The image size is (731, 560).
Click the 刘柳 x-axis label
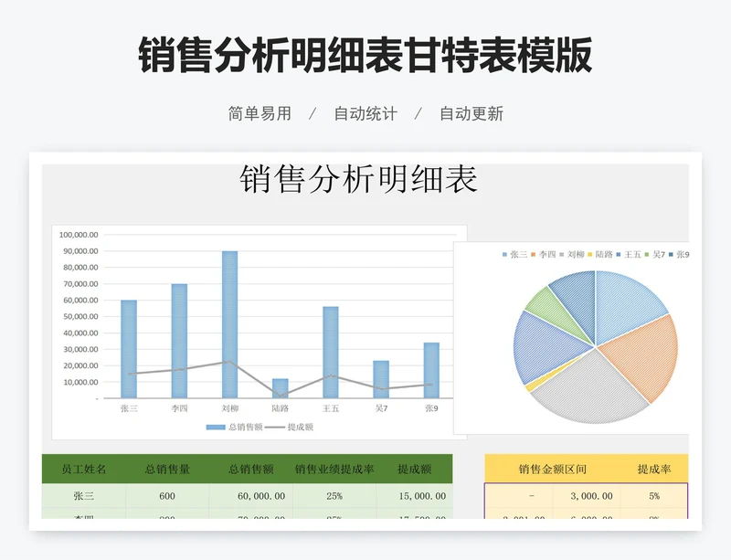(230, 408)
